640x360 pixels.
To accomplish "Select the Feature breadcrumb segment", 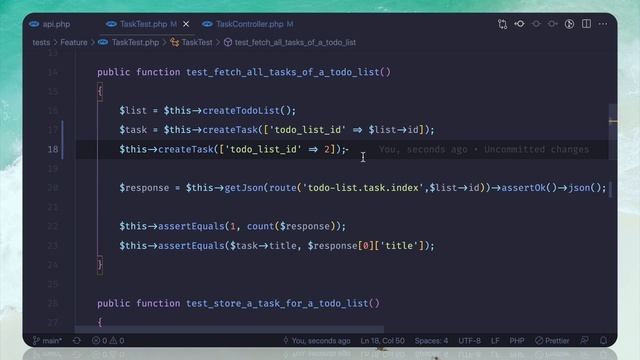I will pos(74,42).
